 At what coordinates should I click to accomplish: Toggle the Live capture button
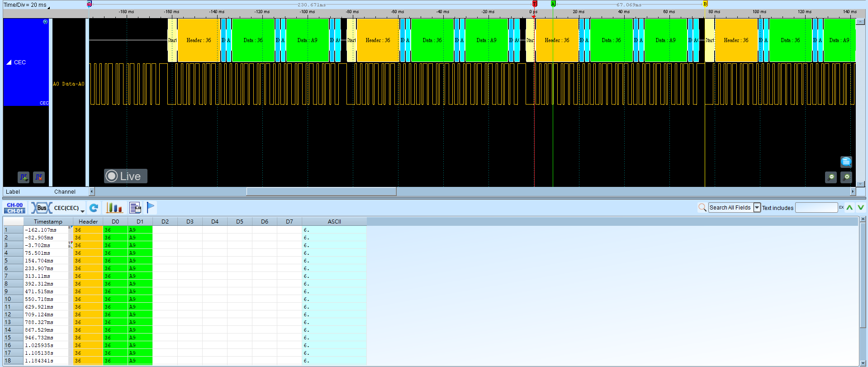125,176
